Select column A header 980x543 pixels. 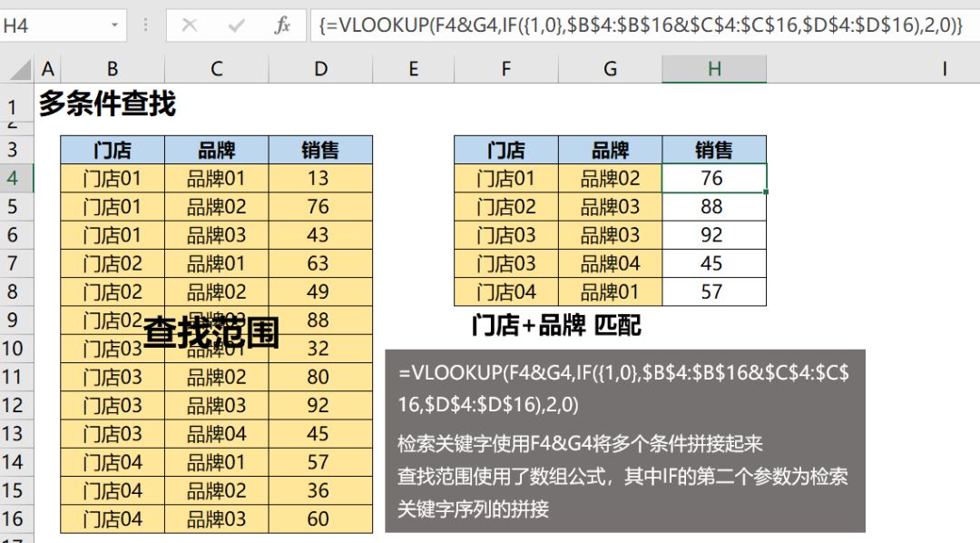(x=47, y=69)
